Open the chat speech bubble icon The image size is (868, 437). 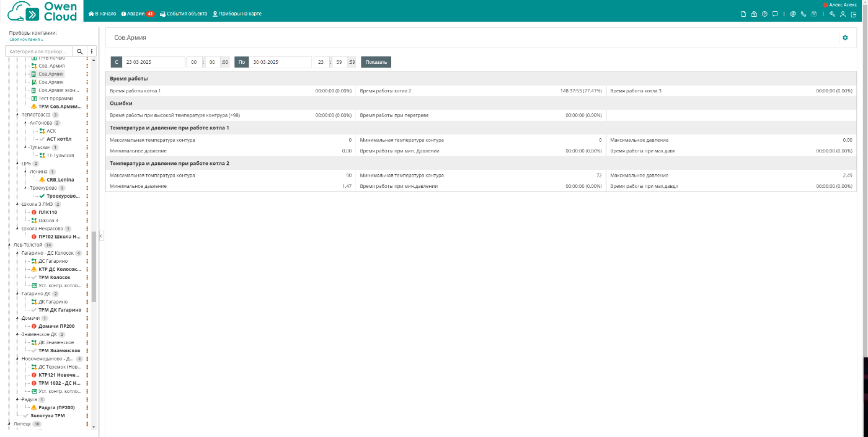[x=775, y=14]
